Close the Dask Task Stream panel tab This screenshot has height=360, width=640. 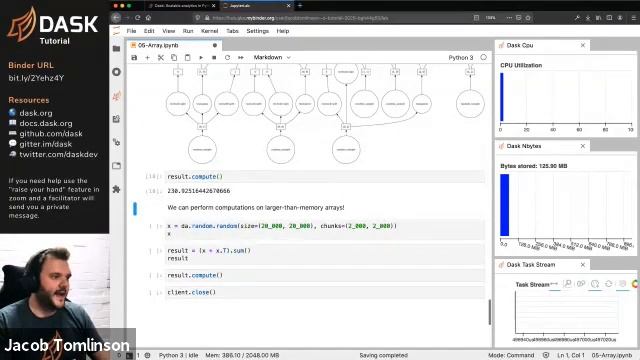point(583,265)
